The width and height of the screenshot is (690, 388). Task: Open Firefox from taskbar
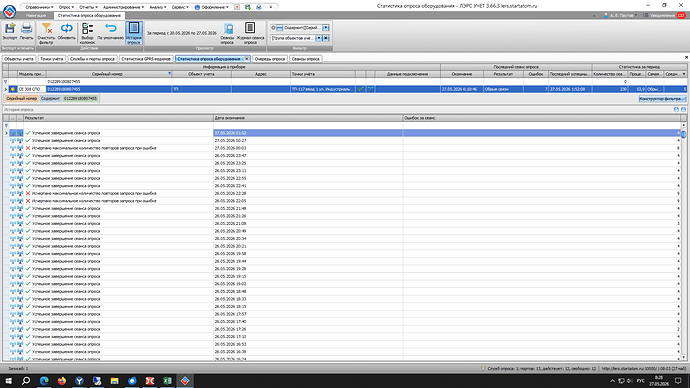click(x=62, y=381)
